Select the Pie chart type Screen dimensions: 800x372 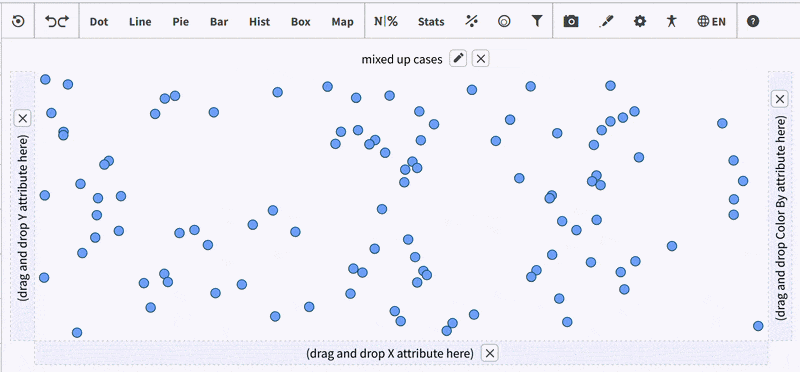[181, 22]
